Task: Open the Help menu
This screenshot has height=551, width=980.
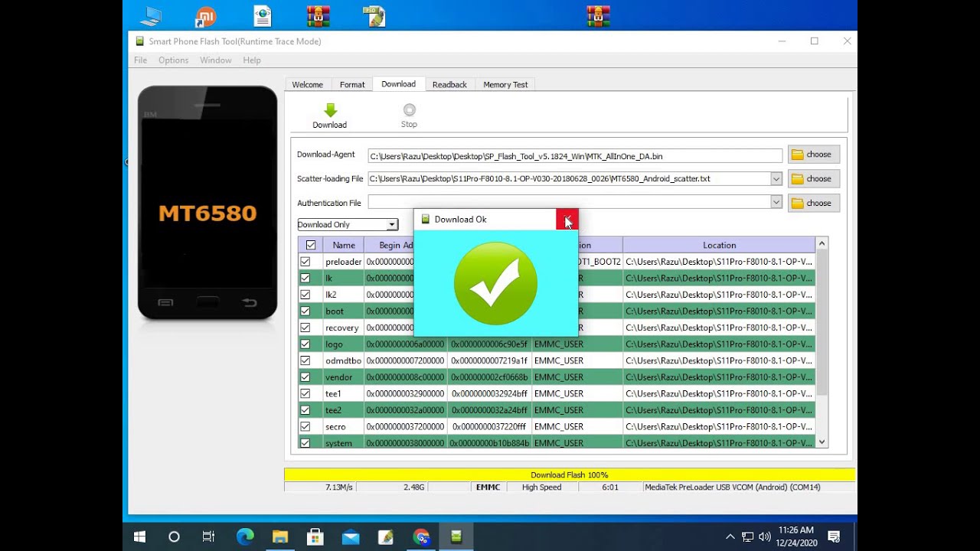Action: click(252, 60)
